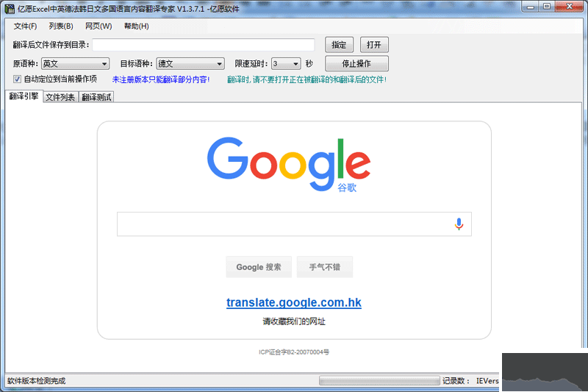Open the 原语种 source language dropdown
588x392 pixels.
click(75, 64)
